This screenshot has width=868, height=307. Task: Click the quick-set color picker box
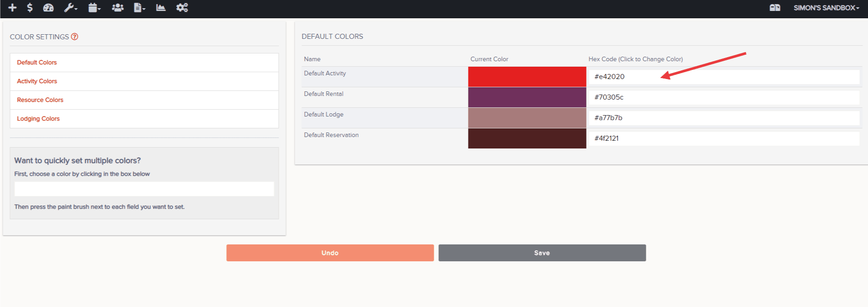point(144,189)
